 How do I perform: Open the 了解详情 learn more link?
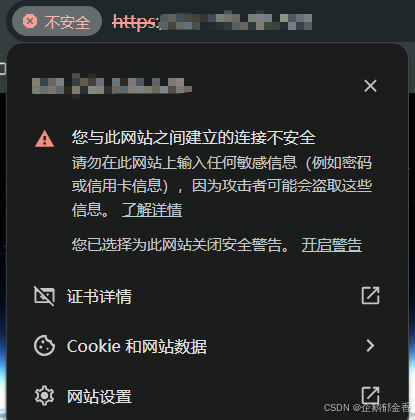[x=152, y=210]
